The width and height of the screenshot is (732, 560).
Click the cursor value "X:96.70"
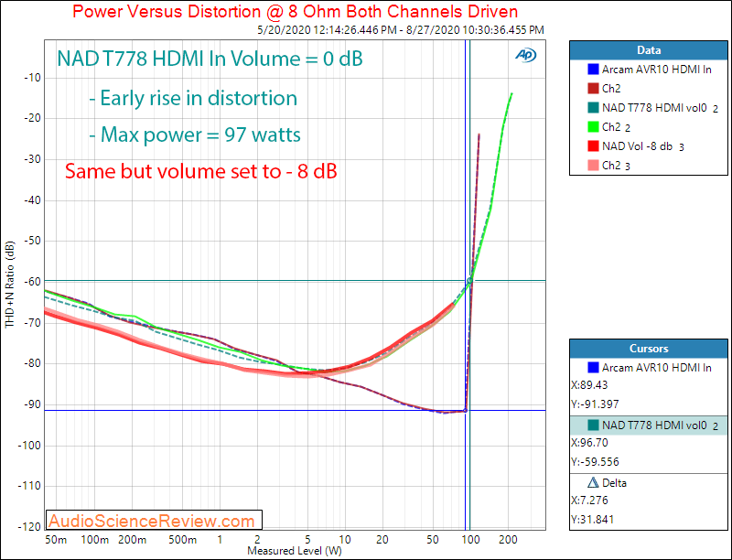pos(589,443)
